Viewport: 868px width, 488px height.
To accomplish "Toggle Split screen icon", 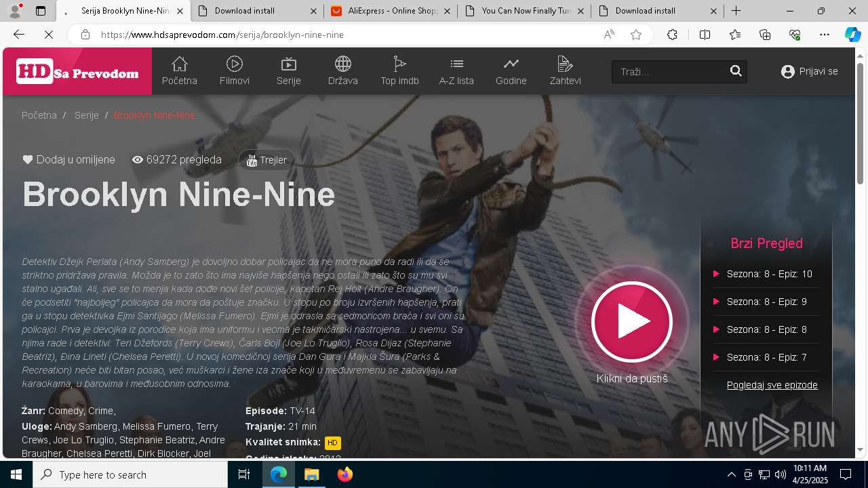I will click(x=705, y=35).
